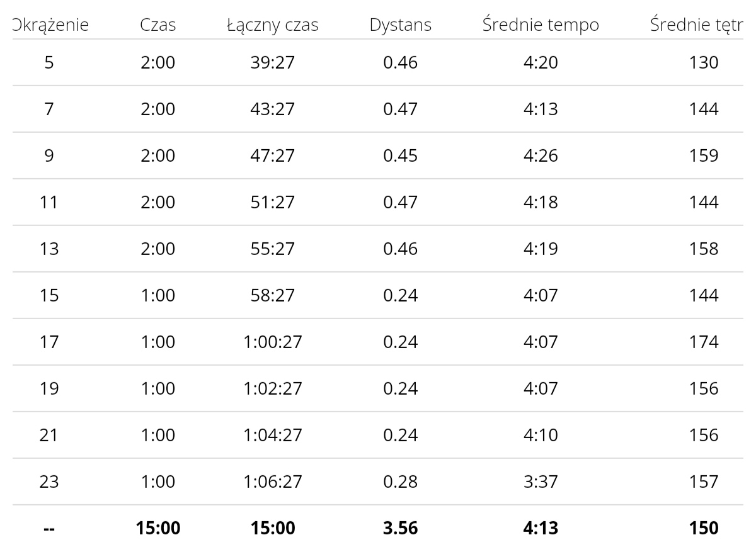The width and height of the screenshot is (756, 547).
Task: Click the lap 9 distance 0.45
Action: (401, 156)
